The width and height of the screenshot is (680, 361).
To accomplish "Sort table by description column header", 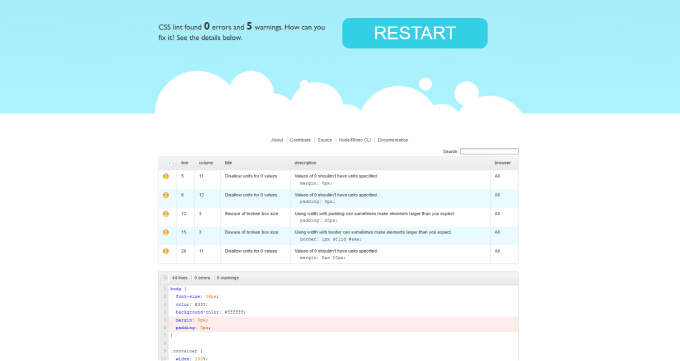I will click(x=390, y=163).
